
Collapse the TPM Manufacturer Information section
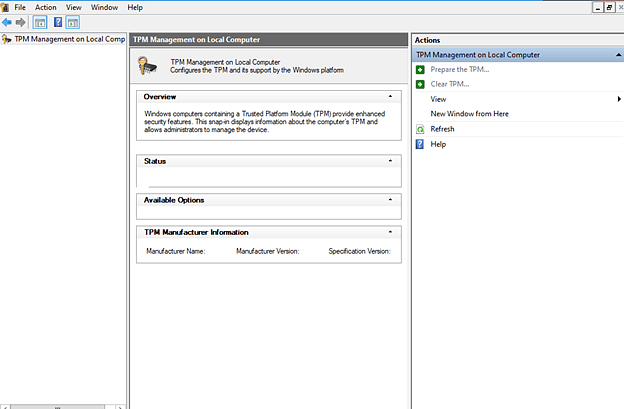tap(390, 232)
